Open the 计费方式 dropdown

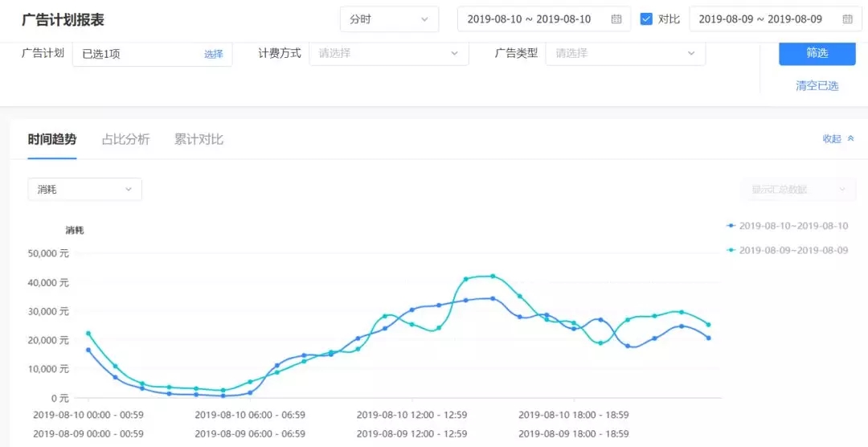coord(389,54)
